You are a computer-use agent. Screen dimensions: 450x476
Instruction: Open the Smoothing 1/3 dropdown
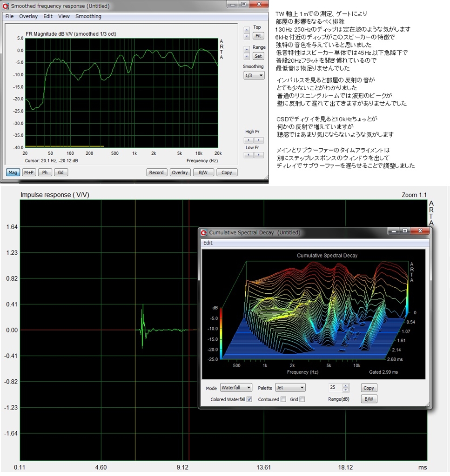[254, 75]
